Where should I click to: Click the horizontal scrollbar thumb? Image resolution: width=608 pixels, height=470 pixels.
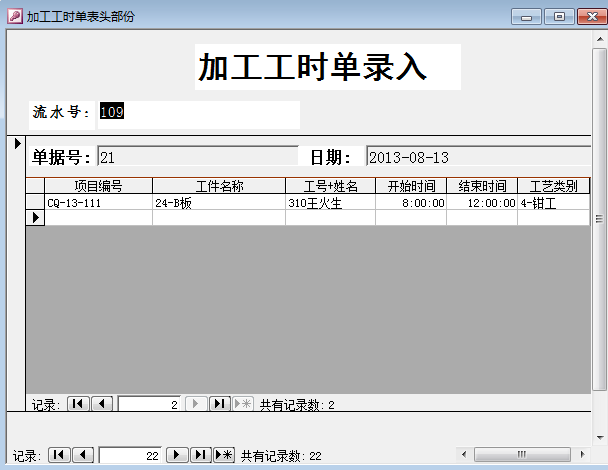pyautogui.click(x=522, y=454)
